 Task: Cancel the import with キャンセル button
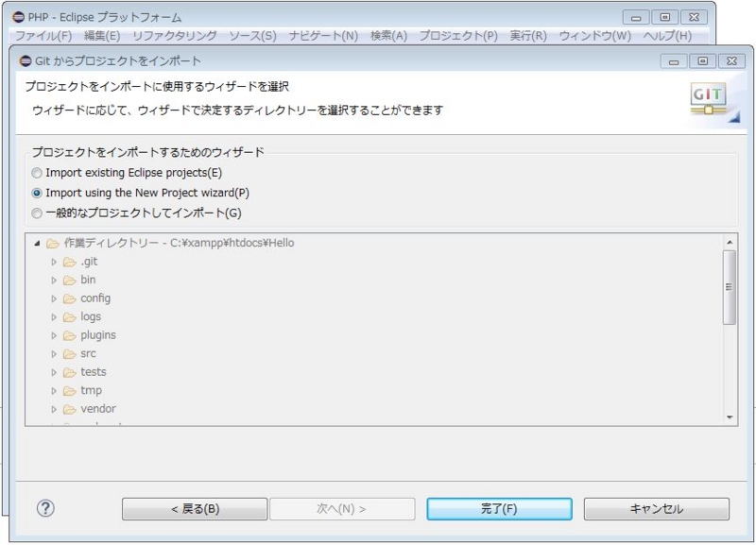tap(657, 509)
